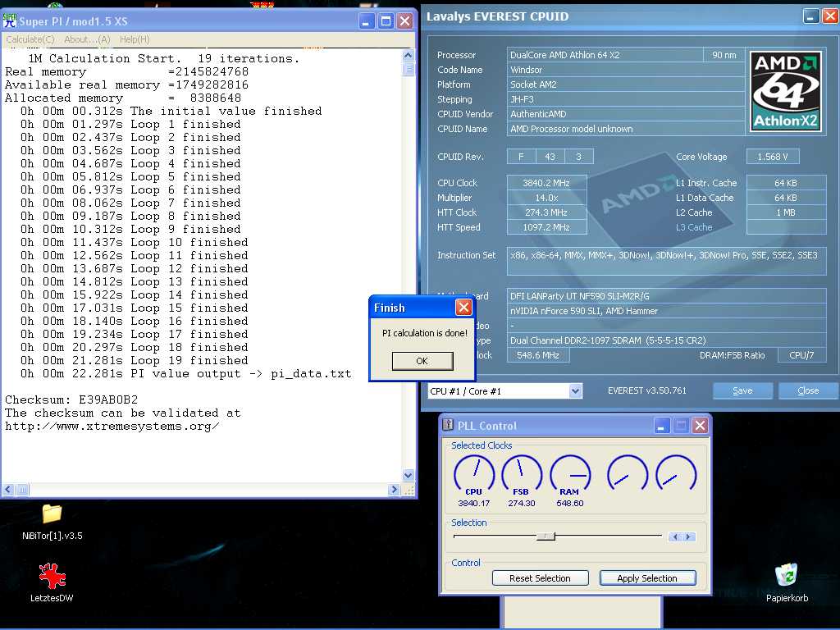This screenshot has width=840, height=630.
Task: Click the Multiplier value 14.0x
Action: coord(547,198)
